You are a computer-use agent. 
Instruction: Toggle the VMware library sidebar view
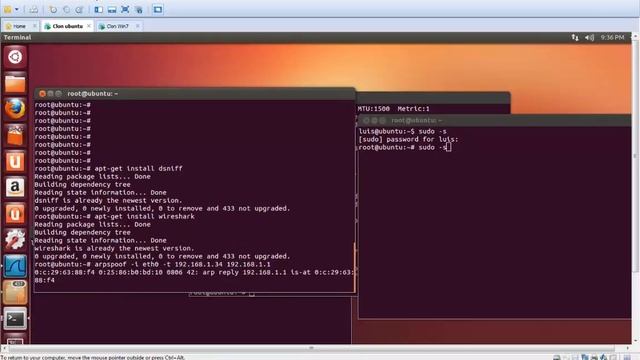(x=98, y=9)
